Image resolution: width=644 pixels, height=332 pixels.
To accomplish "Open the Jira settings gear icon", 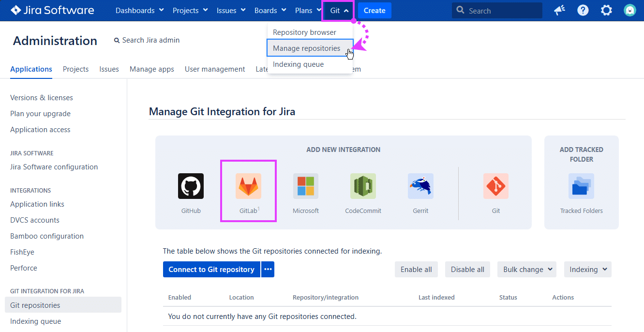I will (x=606, y=10).
